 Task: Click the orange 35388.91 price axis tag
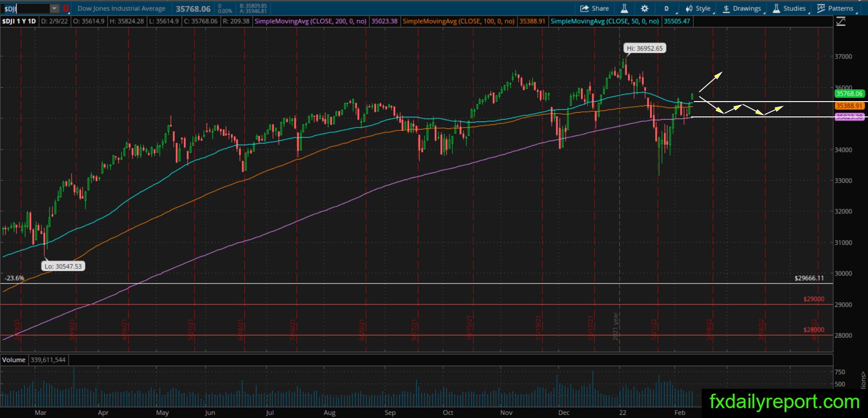point(849,106)
